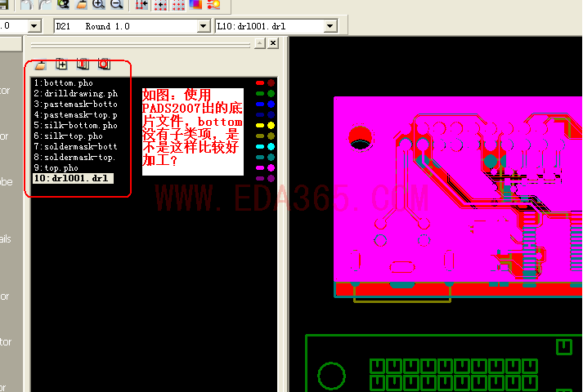Click the add layer icon with plus sign
Screen dimensions: 583x392
(61, 65)
